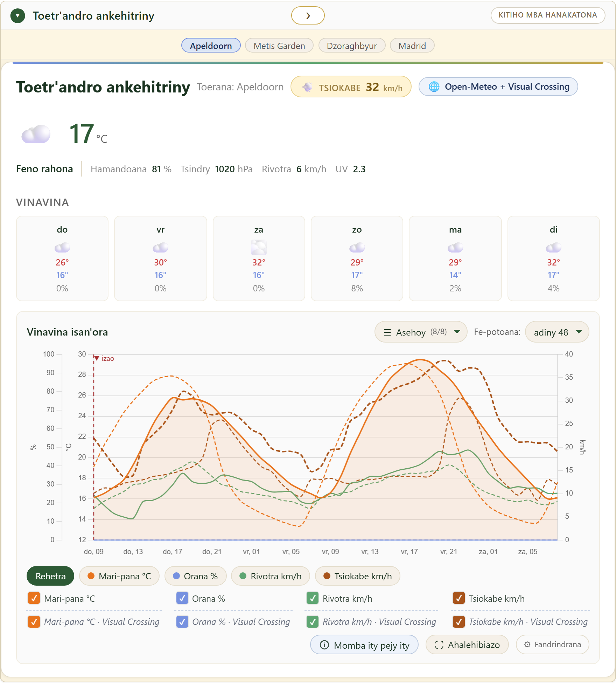616x683 pixels.
Task: Click the cloud icon on the 'do' card
Action: point(62,248)
